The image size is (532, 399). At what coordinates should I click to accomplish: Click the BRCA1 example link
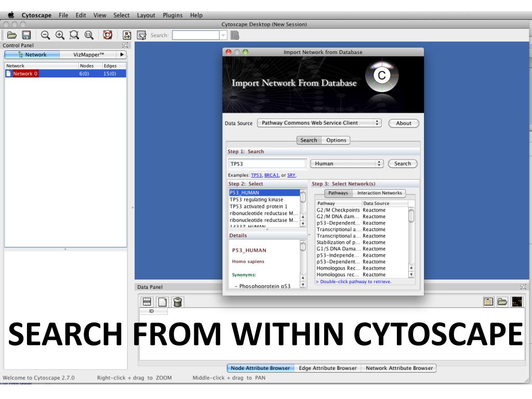[x=271, y=175]
